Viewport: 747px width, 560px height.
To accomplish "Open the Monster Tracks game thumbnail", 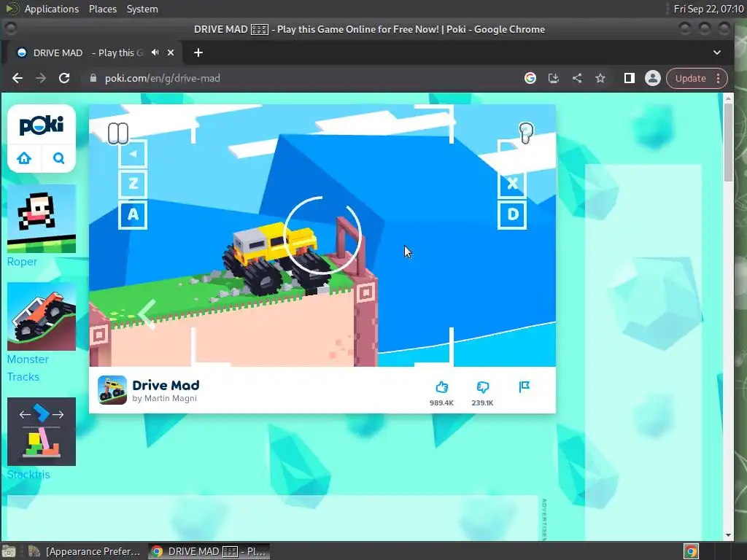I will pos(42,316).
